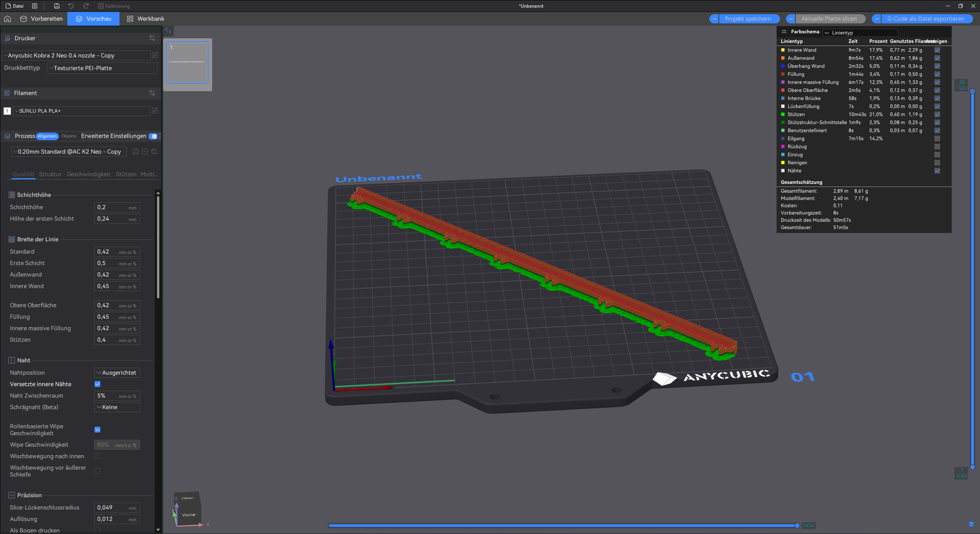Open the Kalibrierung menu
This screenshot has height=534, width=980.
114,6
